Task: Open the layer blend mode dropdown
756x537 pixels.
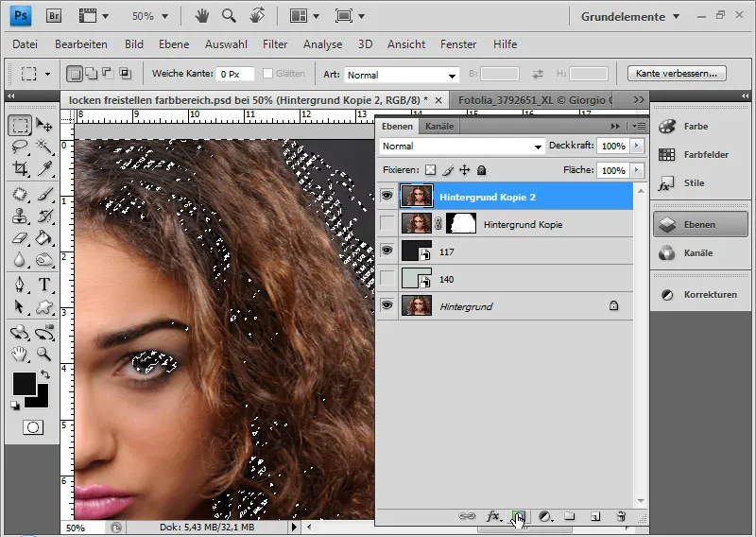Action: [462, 147]
